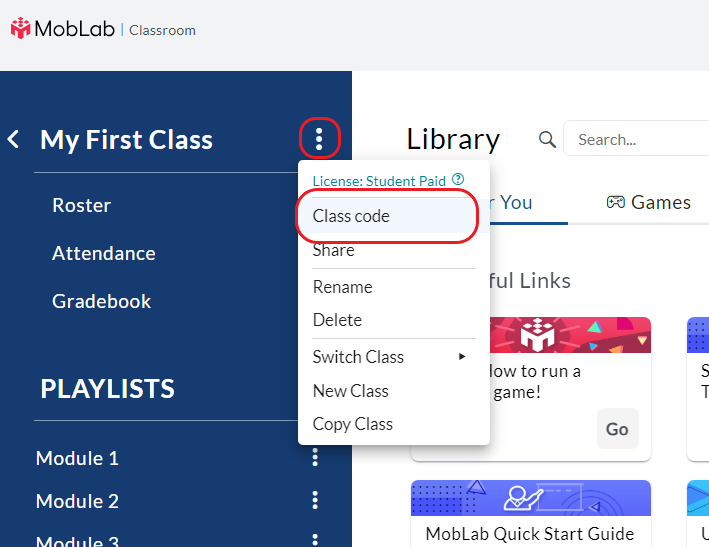The height and width of the screenshot is (547, 709).
Task: Open Module 3 three-dot menu
Action: (315, 540)
